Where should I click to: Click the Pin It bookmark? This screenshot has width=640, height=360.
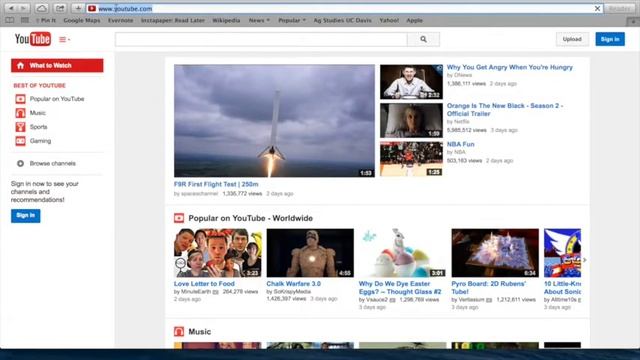(46, 20)
